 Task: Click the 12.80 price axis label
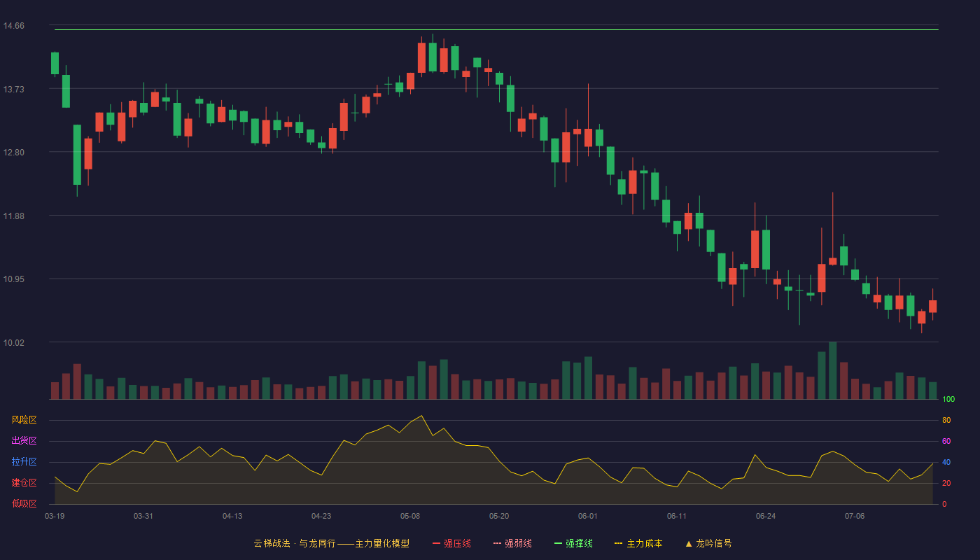pyautogui.click(x=13, y=153)
